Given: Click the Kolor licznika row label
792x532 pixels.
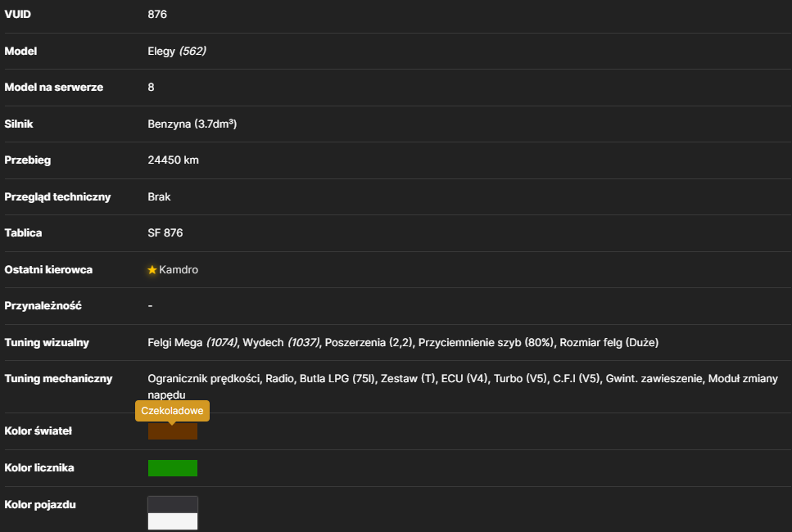Looking at the screenshot, I should 39,468.
